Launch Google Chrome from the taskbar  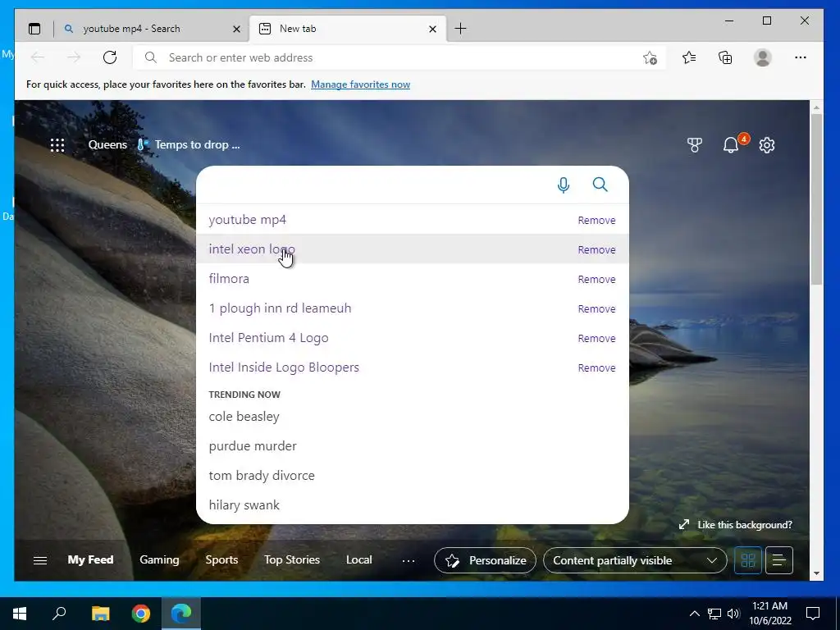pos(141,614)
